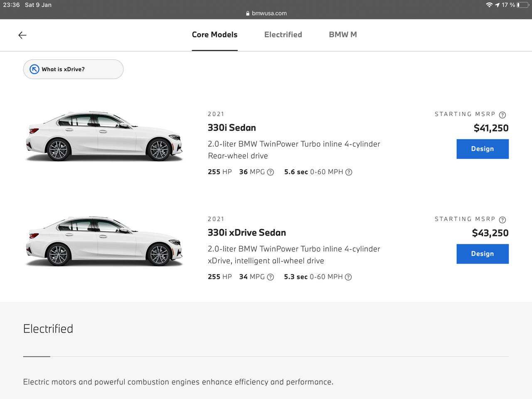Open the xDrive arrow icon in pill
Screen dimensions: 532x399
[x=34, y=69]
